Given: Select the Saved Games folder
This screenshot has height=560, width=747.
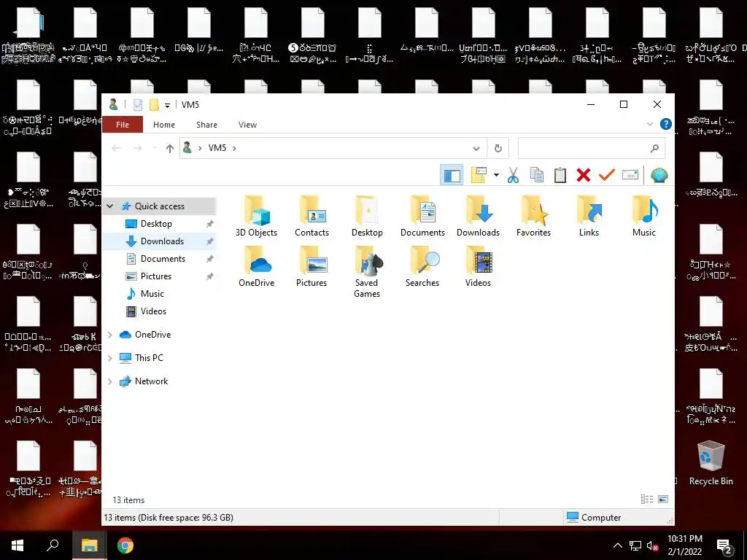Looking at the screenshot, I should coord(367,272).
